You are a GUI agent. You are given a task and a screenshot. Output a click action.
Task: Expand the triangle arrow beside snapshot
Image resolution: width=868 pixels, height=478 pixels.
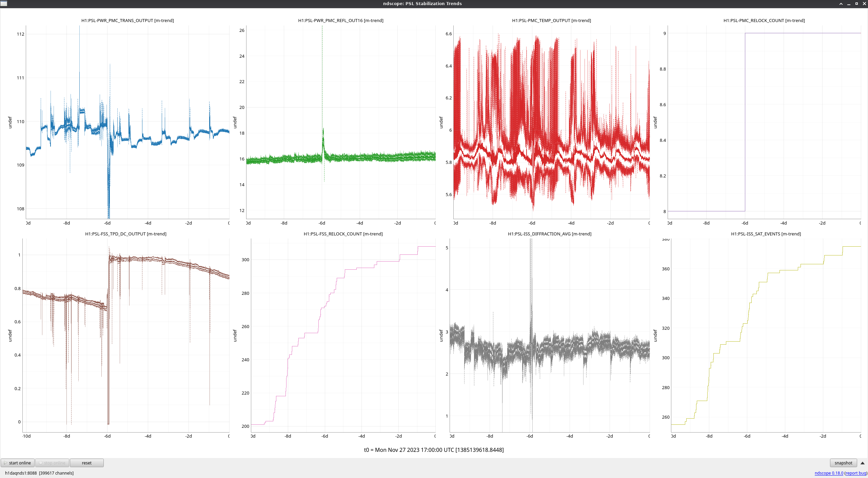coord(863,463)
